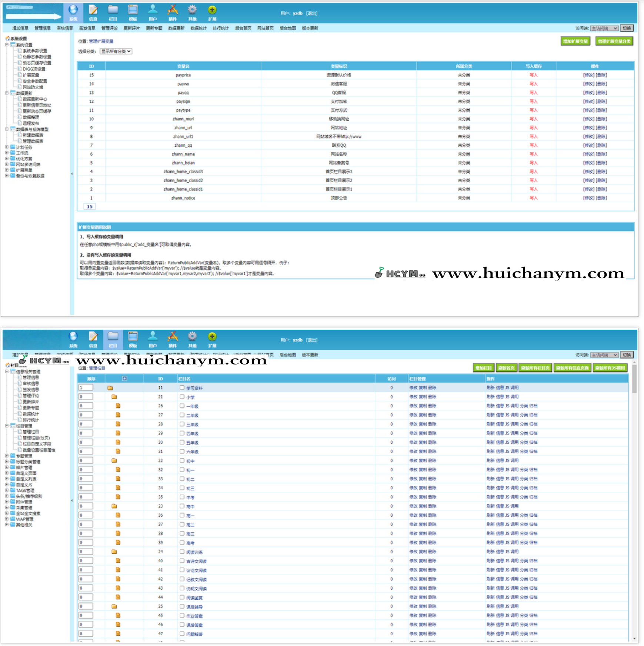Click the file icon in the 一年级 row
The height and width of the screenshot is (646, 644).
pyautogui.click(x=118, y=406)
